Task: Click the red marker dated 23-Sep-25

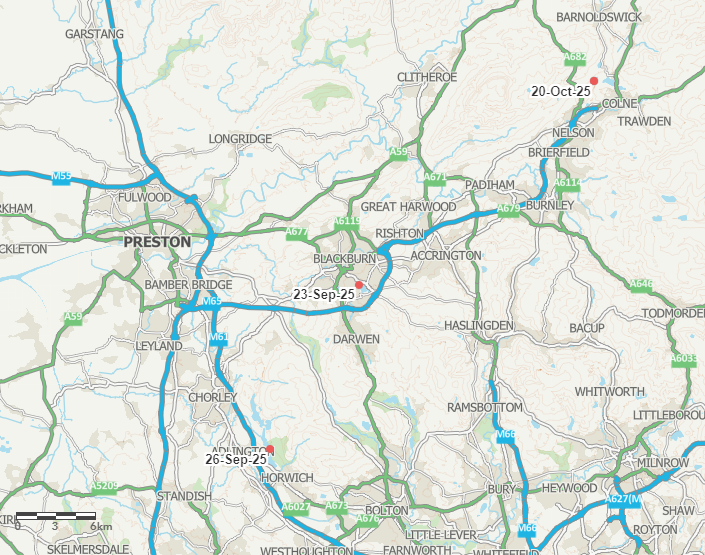Action: (x=359, y=285)
